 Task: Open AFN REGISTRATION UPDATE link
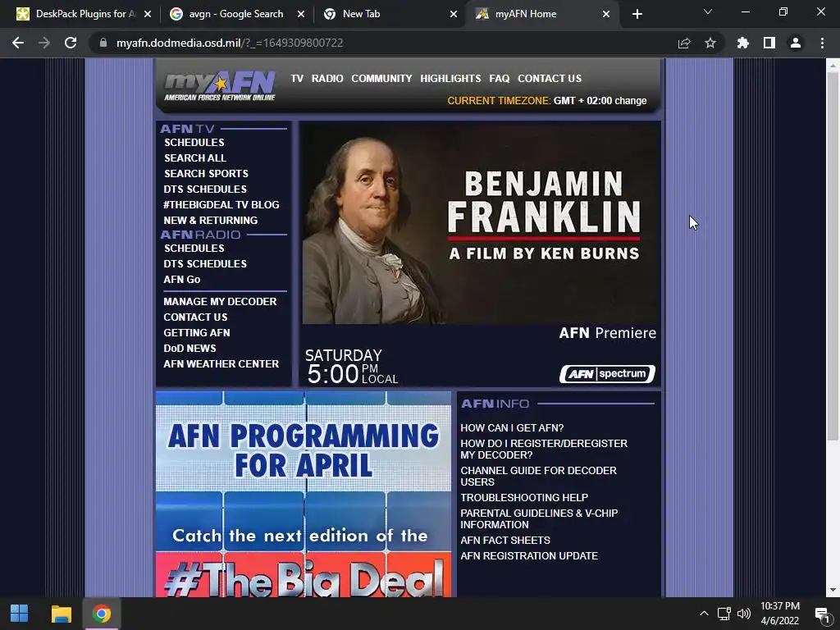(x=529, y=556)
